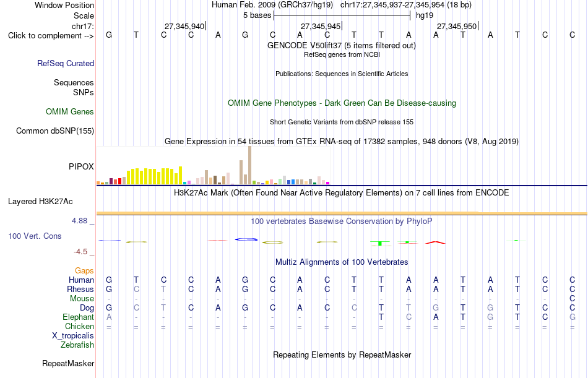588x378 pixels.
Task: Click the hg19 label beside the scale bar
Action: 425,15
